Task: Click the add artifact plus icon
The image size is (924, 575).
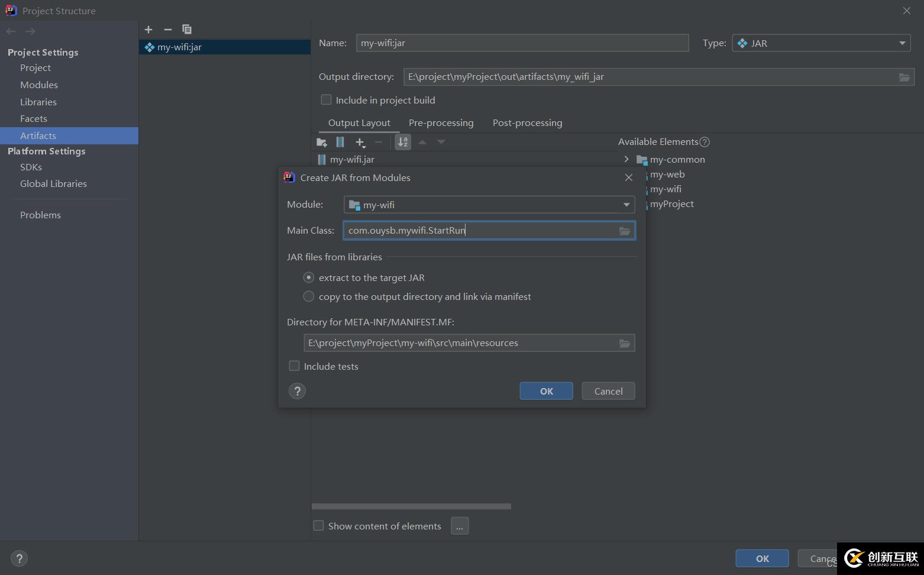Action: click(x=148, y=30)
